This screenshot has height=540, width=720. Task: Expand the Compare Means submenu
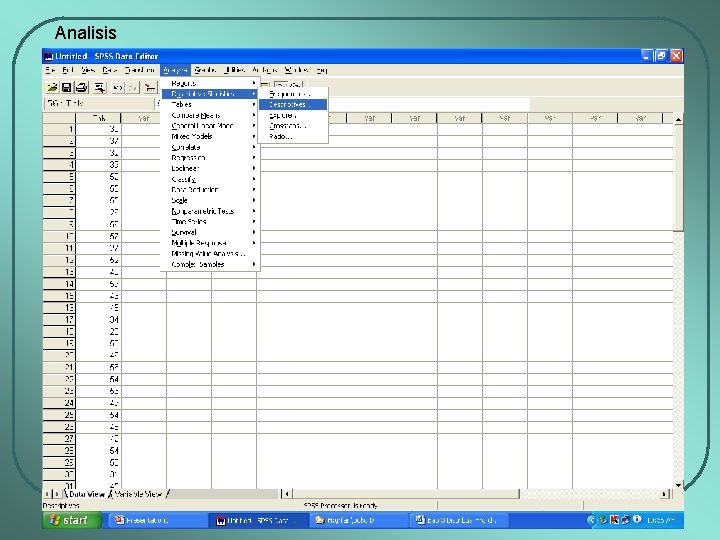[210, 115]
